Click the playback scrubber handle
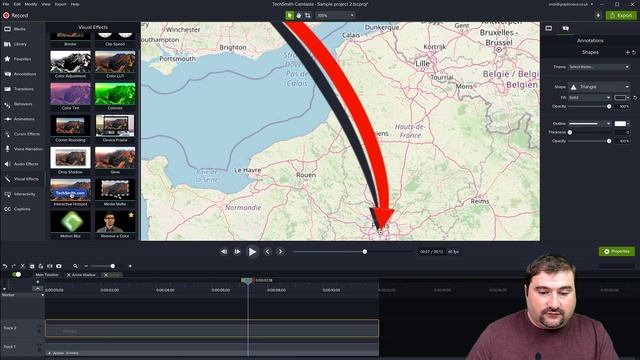640x360 pixels. point(364,252)
